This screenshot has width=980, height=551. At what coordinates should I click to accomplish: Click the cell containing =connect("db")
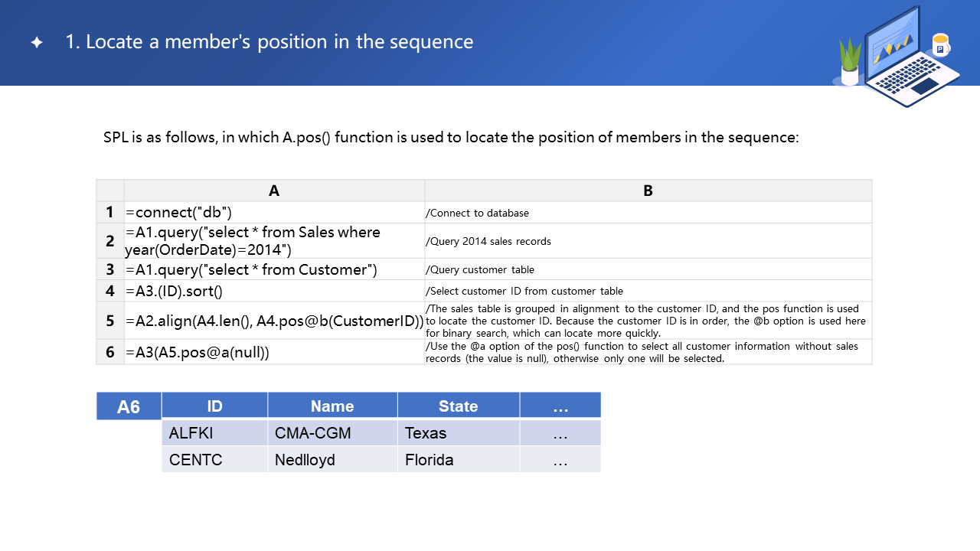(x=274, y=213)
